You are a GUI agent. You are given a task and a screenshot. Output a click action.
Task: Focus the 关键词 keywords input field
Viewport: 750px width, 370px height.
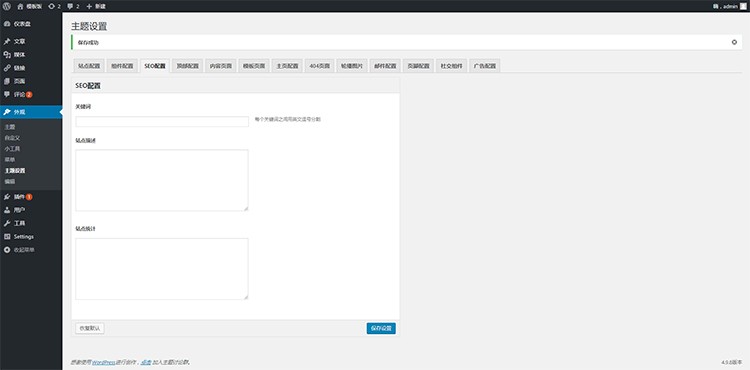pyautogui.click(x=162, y=121)
